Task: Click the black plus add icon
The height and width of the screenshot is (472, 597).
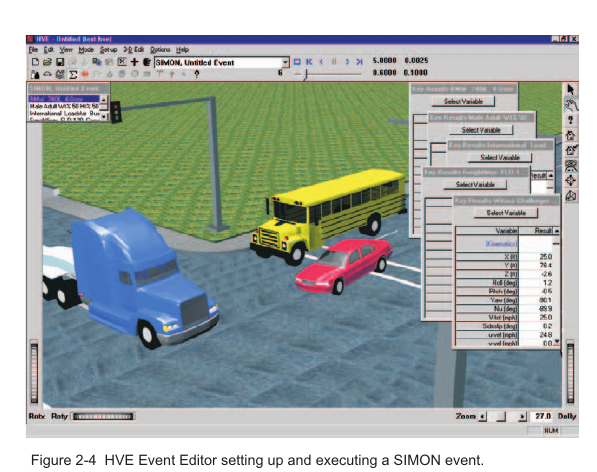Action: pyautogui.click(x=134, y=62)
